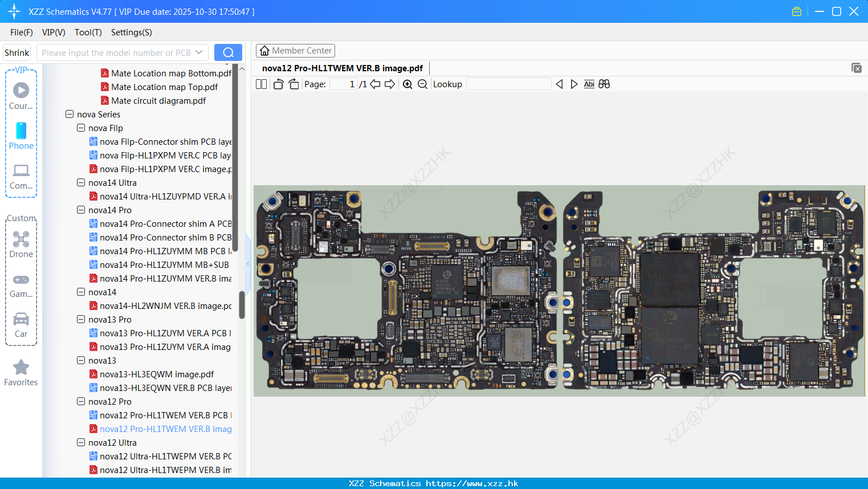Collapse the nova13 Pro node

[81, 319]
